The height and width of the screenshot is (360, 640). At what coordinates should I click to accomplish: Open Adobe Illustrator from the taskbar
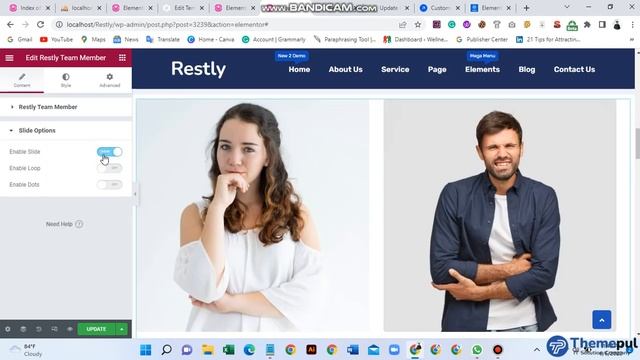pos(311,350)
